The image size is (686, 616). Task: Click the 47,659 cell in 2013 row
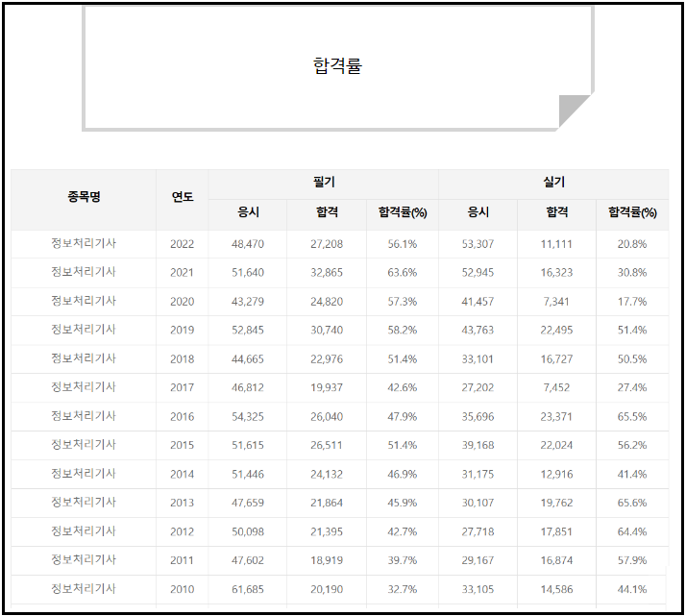pos(248,503)
